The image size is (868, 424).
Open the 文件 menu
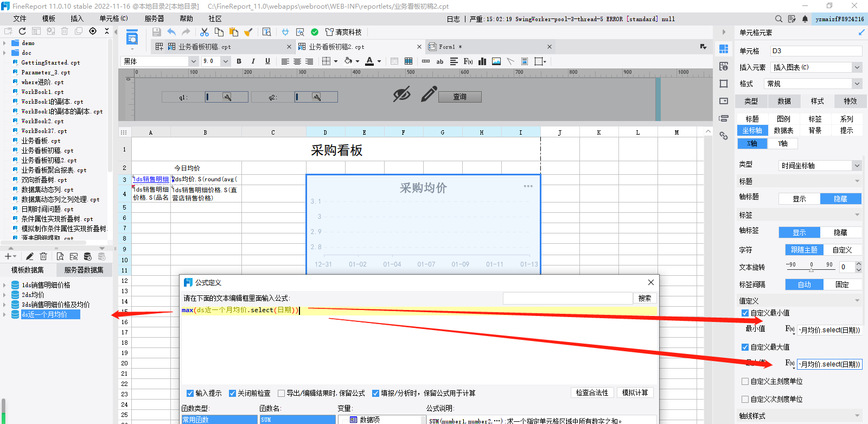click(20, 18)
